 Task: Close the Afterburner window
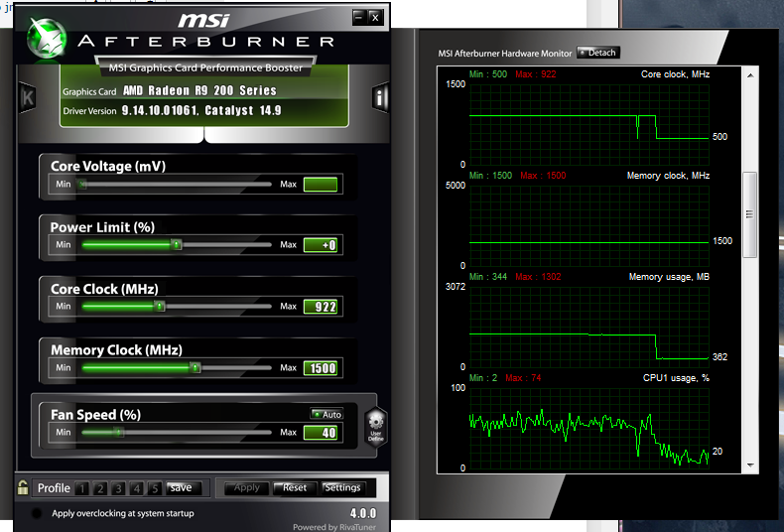(x=375, y=18)
